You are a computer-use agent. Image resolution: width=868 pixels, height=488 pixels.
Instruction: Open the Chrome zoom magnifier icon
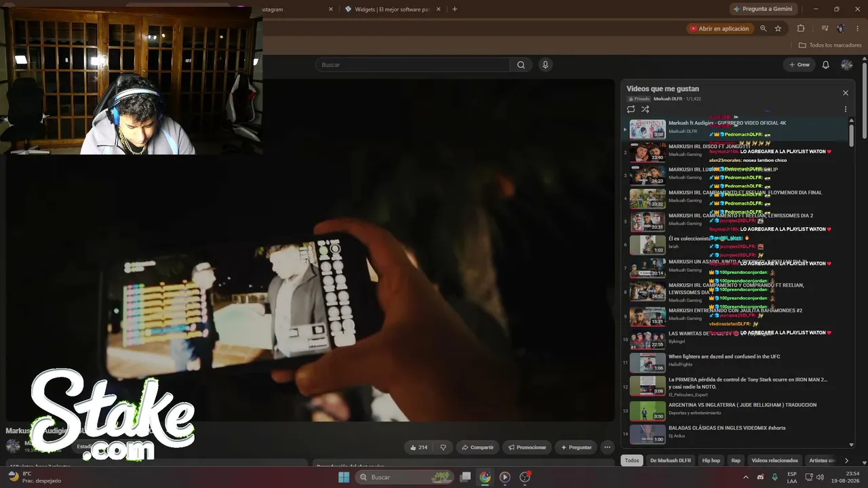(x=764, y=28)
